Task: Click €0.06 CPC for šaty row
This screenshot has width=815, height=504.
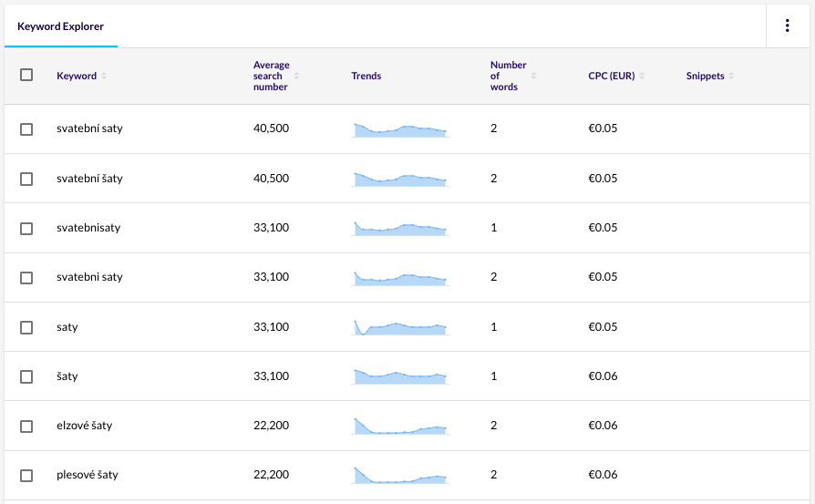Action: (603, 376)
